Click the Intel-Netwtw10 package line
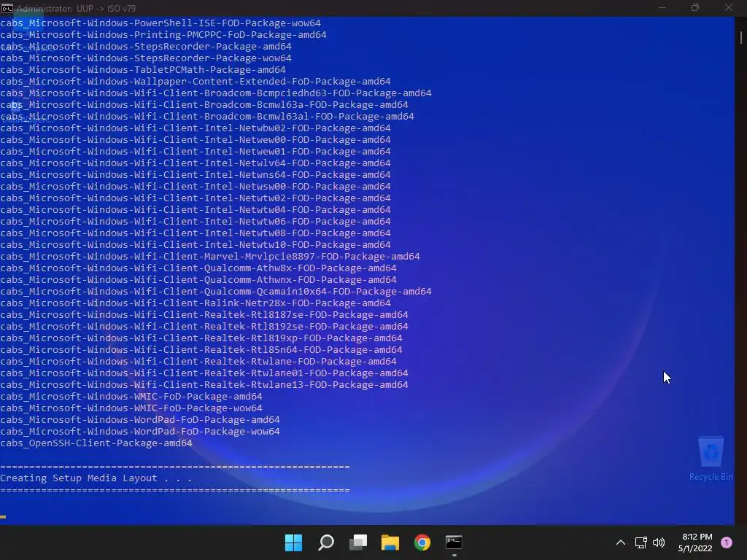This screenshot has width=747, height=560. (x=196, y=245)
